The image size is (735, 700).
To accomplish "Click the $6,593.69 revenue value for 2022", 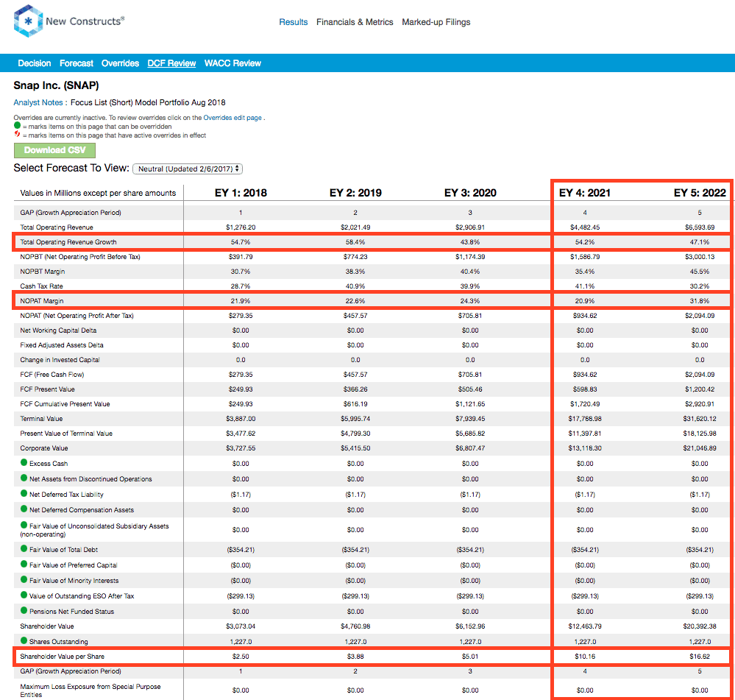I will pos(700,227).
